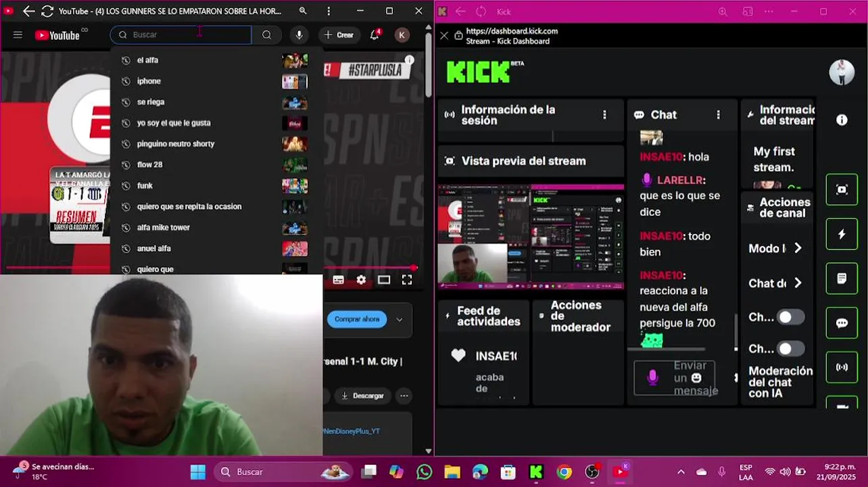Open the broadcast signal icon in Kick sidebar
Screen dimensions: 868x487
(x=842, y=367)
